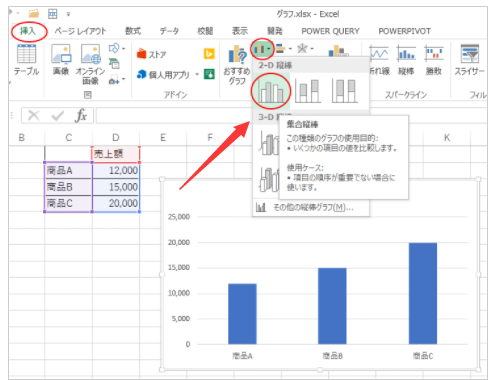This screenshot has height=380, width=493.
Task: Switch to the Insert (挿入) tab
Action: click(28, 31)
